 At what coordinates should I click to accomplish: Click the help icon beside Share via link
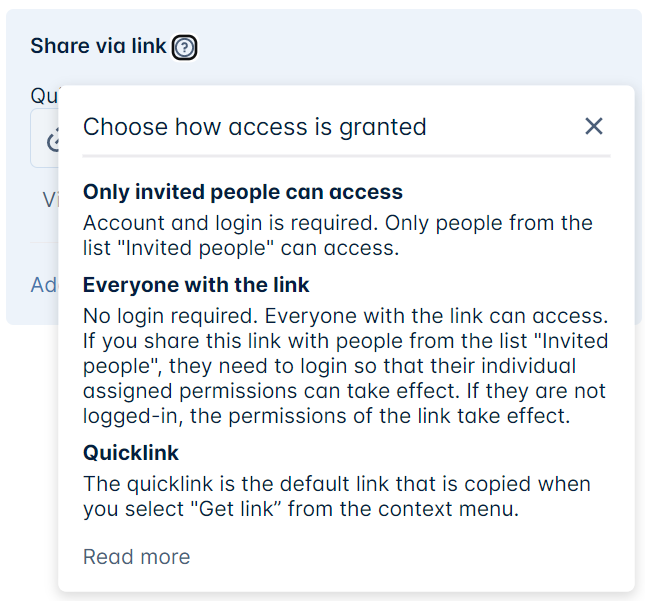pos(184,47)
